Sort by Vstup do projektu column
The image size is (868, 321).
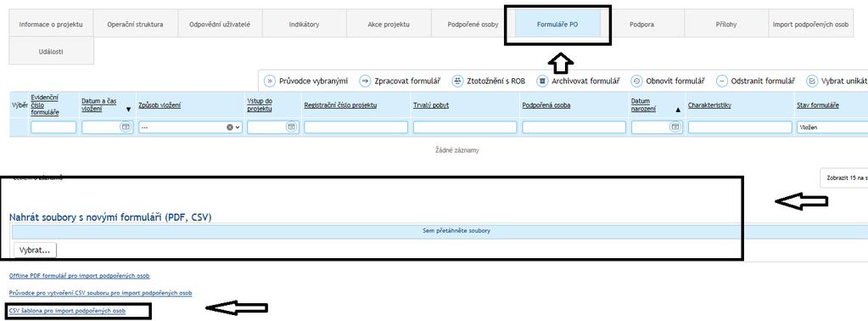[x=259, y=105]
